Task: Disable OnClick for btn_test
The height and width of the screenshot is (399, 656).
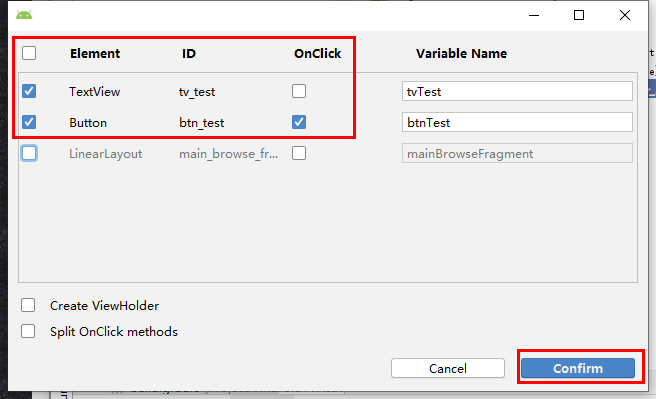Action: pos(299,122)
